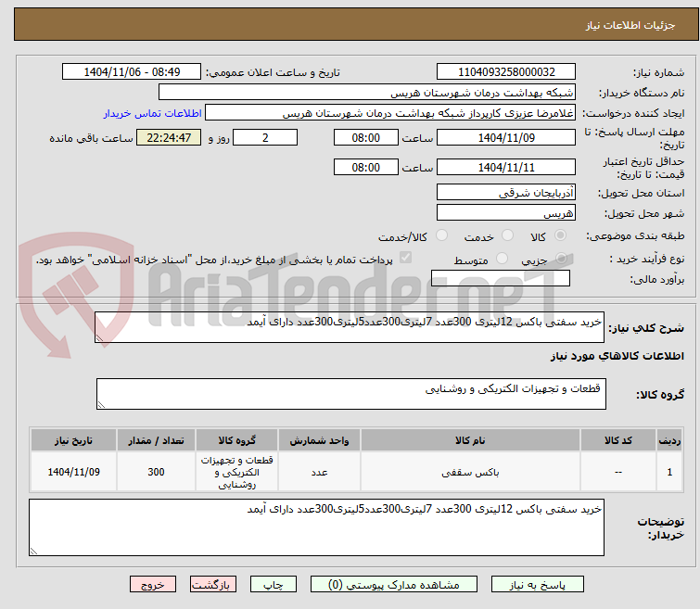Click the چاپ print button
This screenshot has height=609, width=700.
coord(274,585)
